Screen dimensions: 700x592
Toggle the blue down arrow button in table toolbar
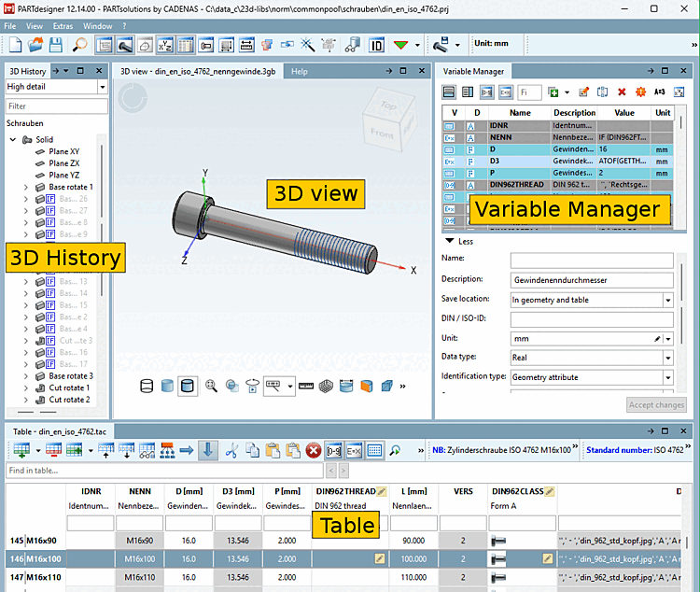pos(207,450)
